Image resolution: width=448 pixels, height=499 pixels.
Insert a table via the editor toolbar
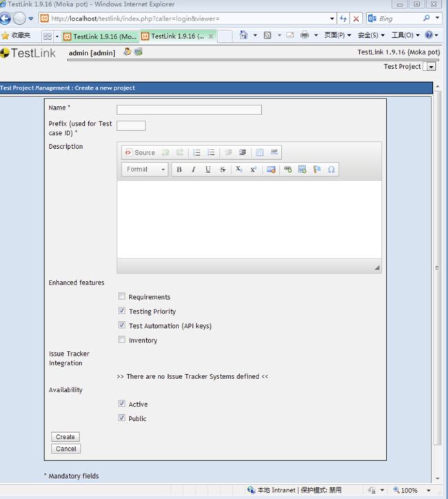(260, 152)
